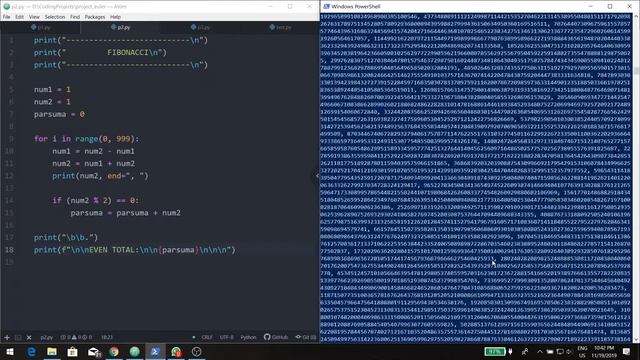The height and width of the screenshot is (360, 640).
Task: Click line number 18 in the gutter
Action: 10,250
